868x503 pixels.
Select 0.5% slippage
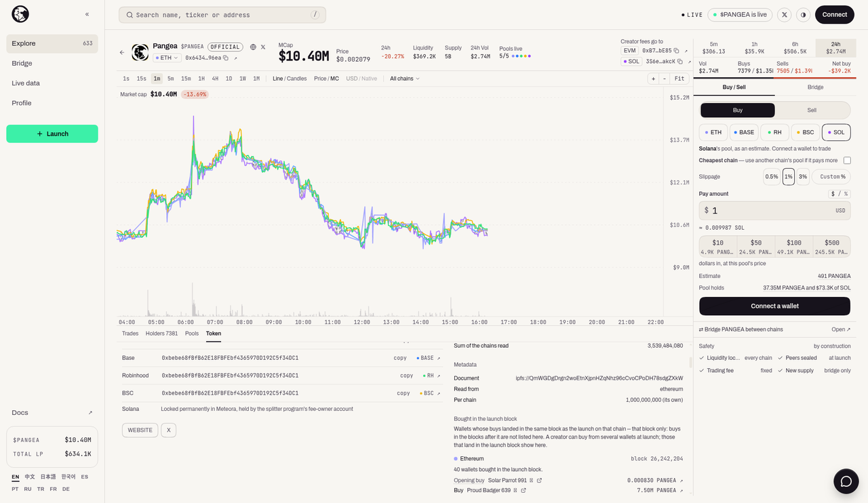pos(772,177)
